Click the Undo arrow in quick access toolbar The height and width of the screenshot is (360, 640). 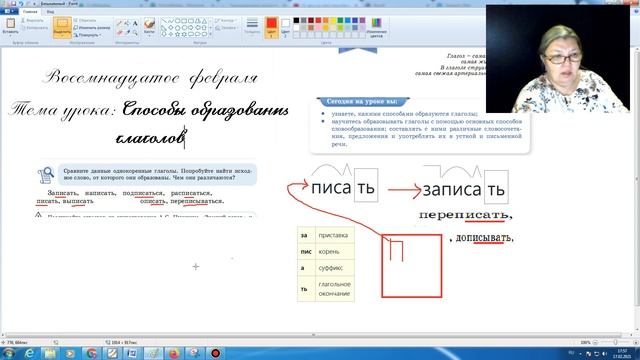(x=21, y=3)
